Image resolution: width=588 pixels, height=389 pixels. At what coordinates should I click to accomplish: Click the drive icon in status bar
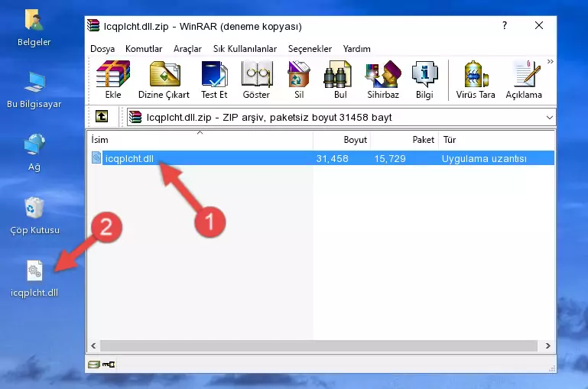pos(94,365)
